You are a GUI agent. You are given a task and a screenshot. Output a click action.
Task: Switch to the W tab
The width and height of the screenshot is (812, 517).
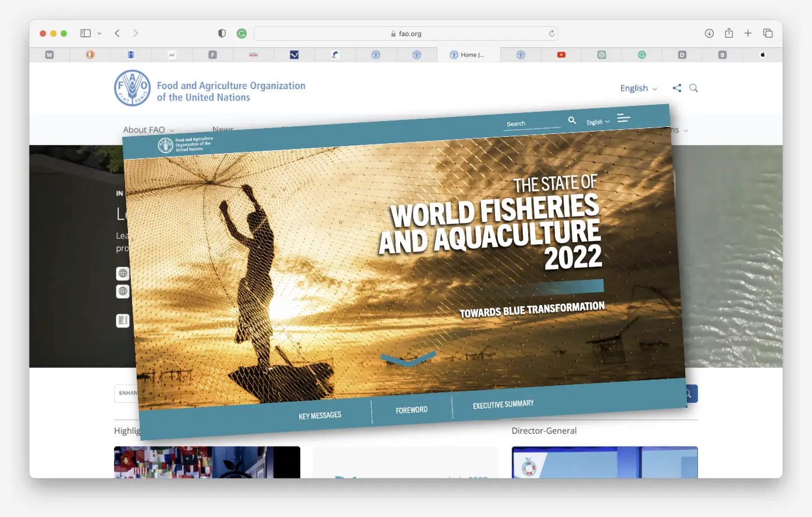(49, 55)
